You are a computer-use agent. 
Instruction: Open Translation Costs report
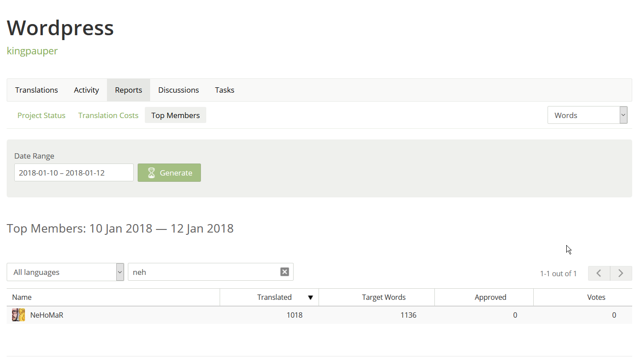pos(108,115)
